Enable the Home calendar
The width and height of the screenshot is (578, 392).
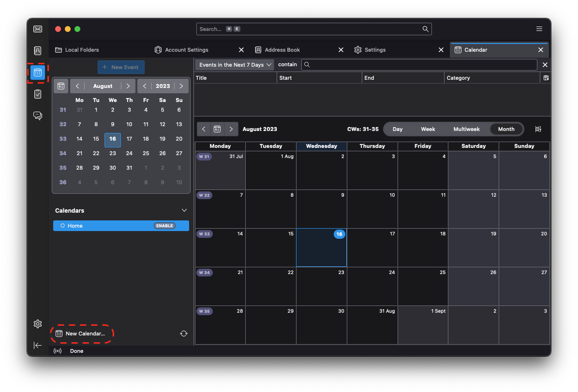pyautogui.click(x=164, y=225)
